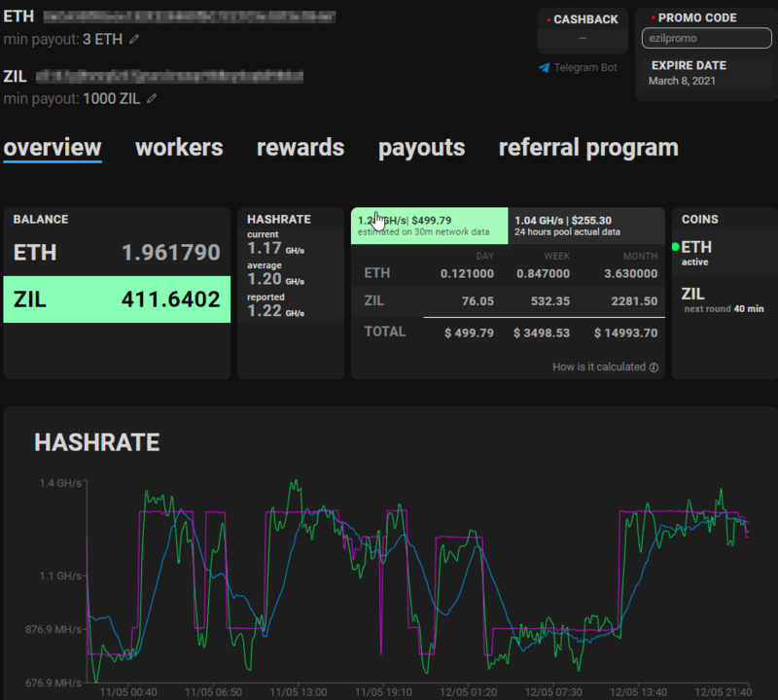Switch to 24 hours pool actual data
The width and height of the screenshot is (778, 700).
(585, 226)
